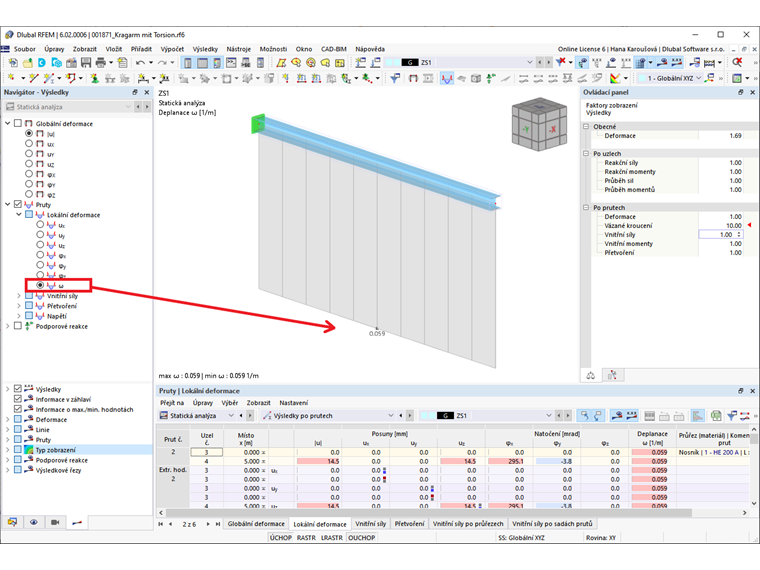Viewport: 760px width, 570px height.
Task: Open the ZS1 load case dropdown in the top toolbar
Action: pos(529,63)
